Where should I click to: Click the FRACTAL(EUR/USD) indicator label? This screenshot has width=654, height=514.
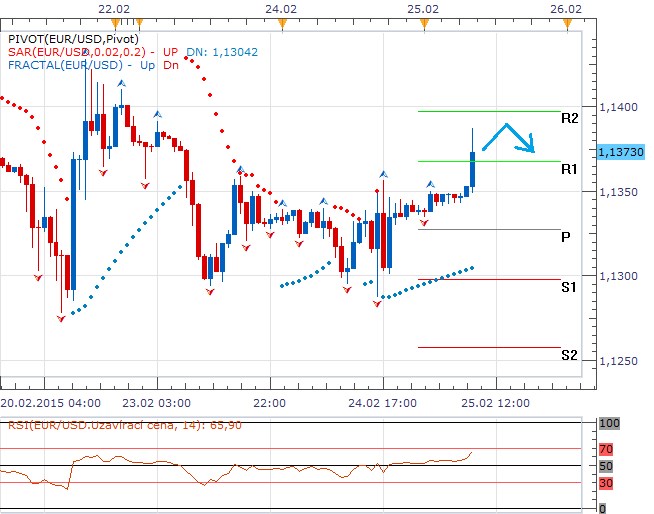(x=64, y=64)
